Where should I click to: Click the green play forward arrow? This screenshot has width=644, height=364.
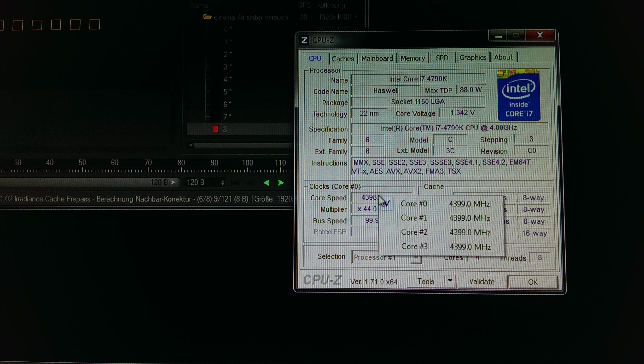tap(281, 183)
